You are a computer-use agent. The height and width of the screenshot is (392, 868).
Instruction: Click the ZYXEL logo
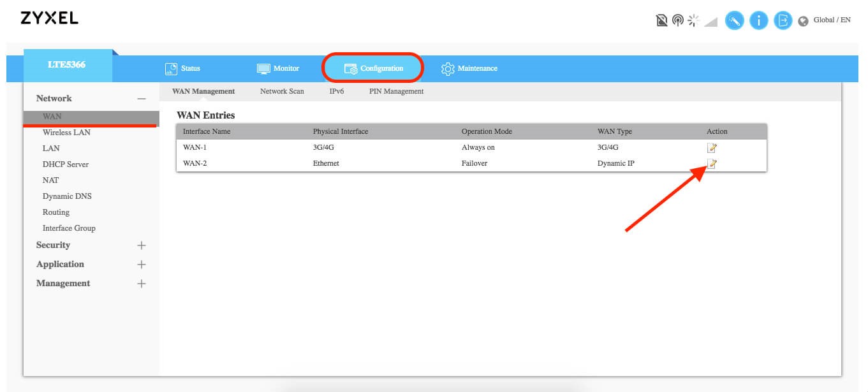click(x=49, y=18)
